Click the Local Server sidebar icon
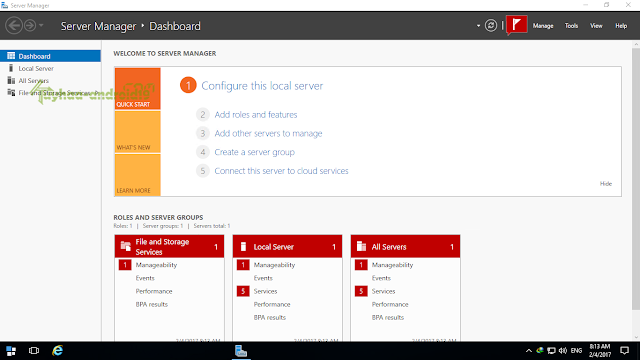 tap(11, 68)
